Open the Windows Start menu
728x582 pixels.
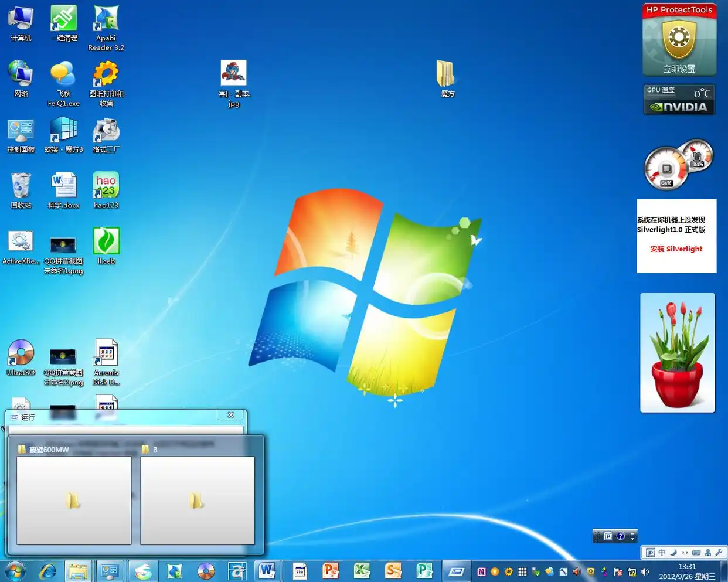pos(15,570)
